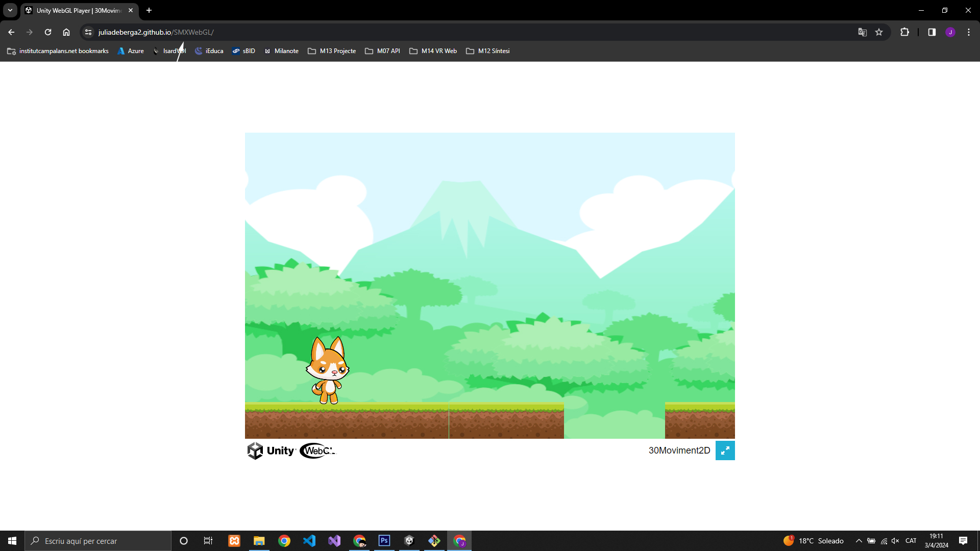Open the Chrome side panel
This screenshot has width=980, height=551.
[932, 32]
